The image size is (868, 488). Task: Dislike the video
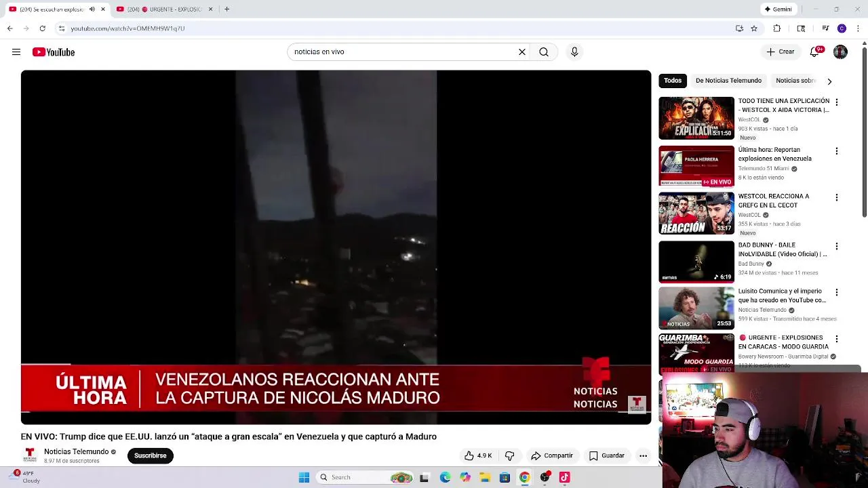pos(510,455)
